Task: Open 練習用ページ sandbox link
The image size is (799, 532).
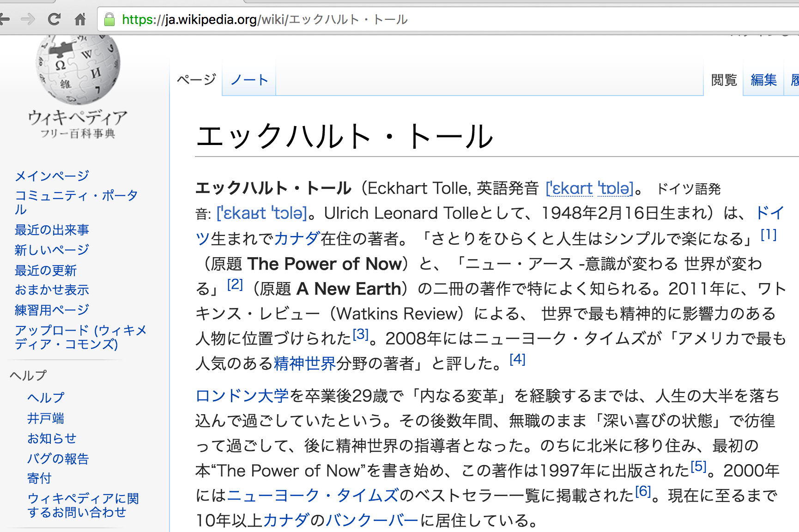Action: pos(52,310)
